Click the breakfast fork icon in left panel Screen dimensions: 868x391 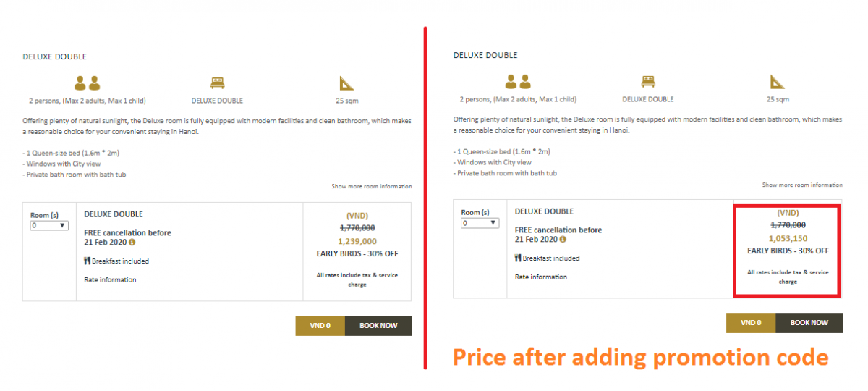click(x=88, y=261)
